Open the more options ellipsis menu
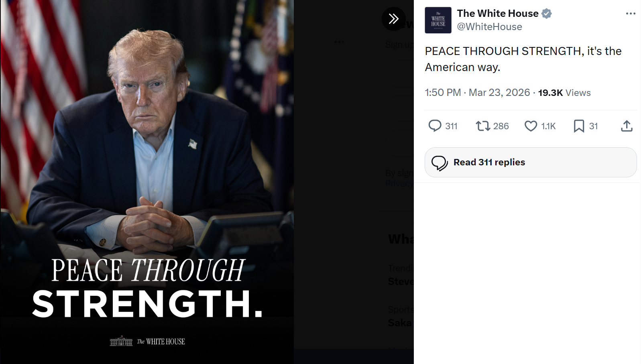 (x=631, y=14)
